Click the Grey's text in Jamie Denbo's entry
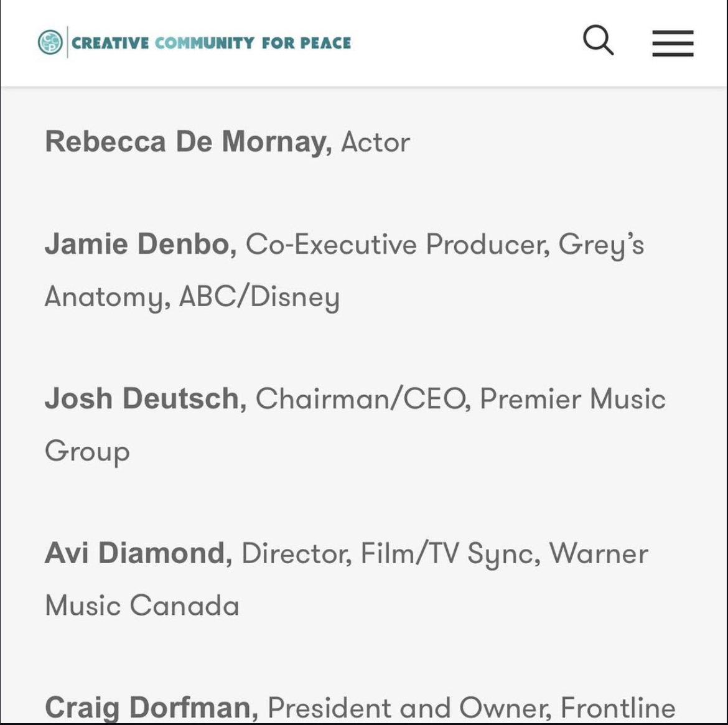 click(601, 245)
